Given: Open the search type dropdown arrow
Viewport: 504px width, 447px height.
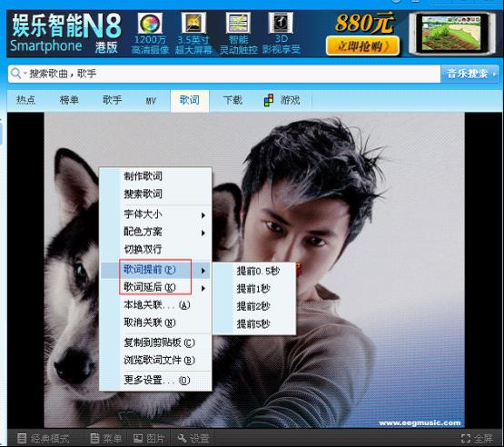Looking at the screenshot, I should [25, 74].
